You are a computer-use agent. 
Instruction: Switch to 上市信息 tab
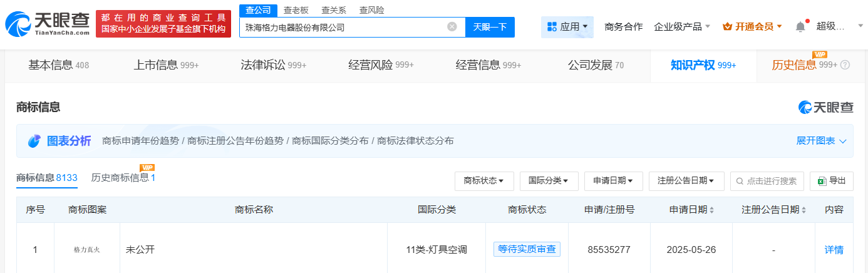click(167, 65)
